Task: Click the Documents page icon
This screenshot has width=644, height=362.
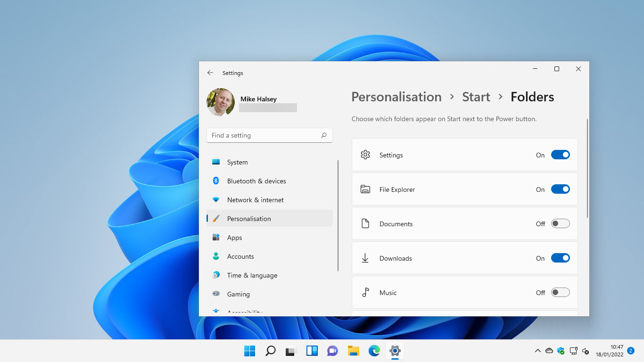Action: [x=365, y=223]
